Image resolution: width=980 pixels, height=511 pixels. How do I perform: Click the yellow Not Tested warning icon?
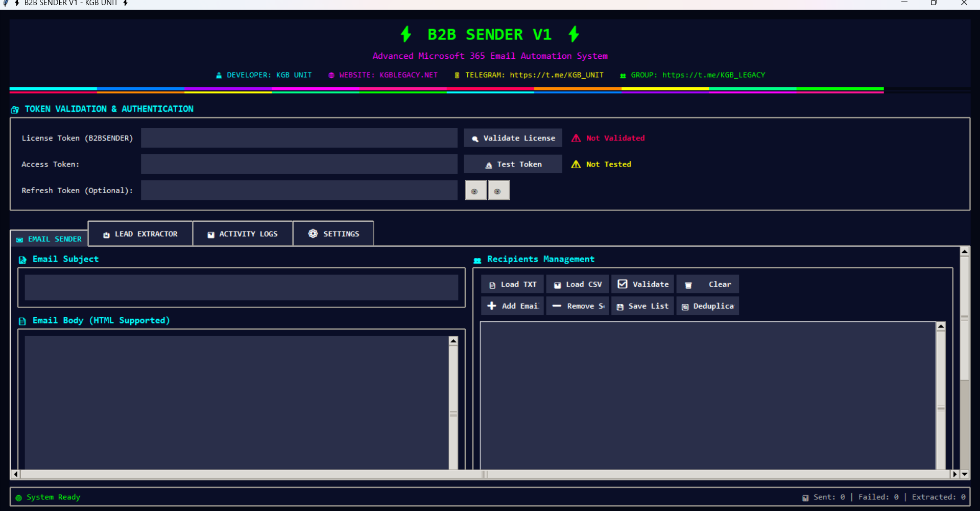576,164
